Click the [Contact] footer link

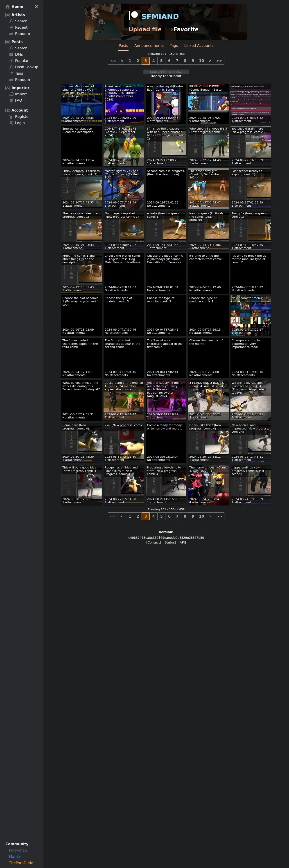(x=154, y=543)
